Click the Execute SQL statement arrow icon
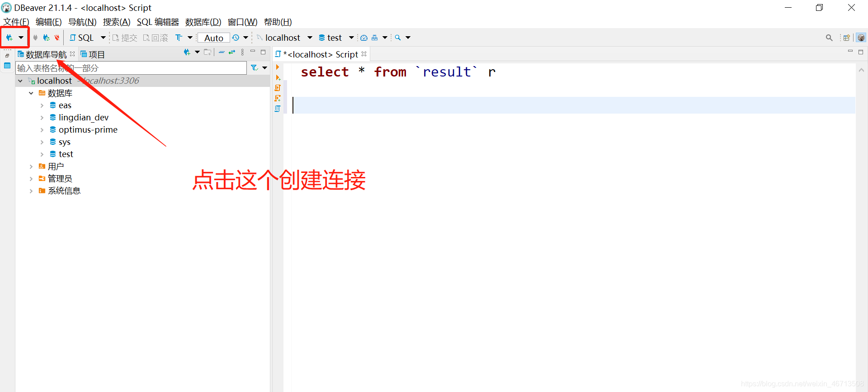Viewport: 868px width, 392px height. pyautogui.click(x=278, y=67)
